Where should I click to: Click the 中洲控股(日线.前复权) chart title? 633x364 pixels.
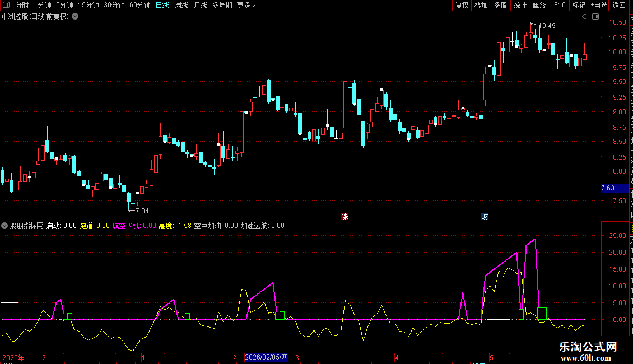point(35,17)
